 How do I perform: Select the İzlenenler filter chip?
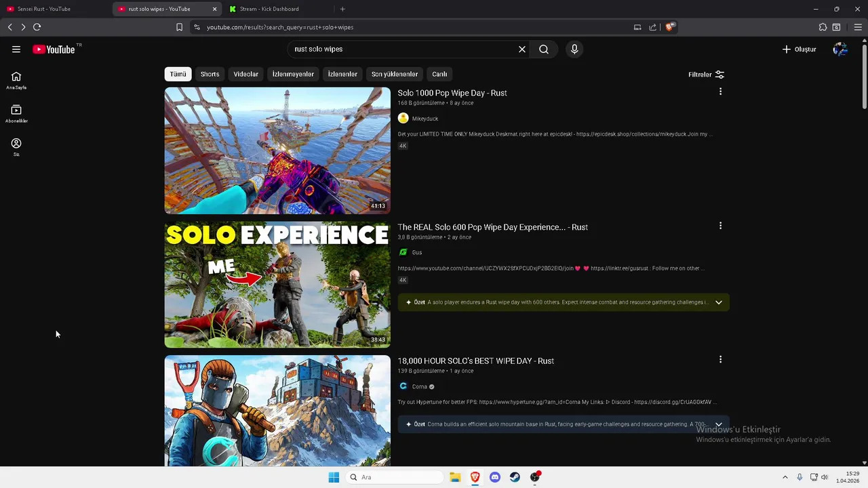coord(342,74)
